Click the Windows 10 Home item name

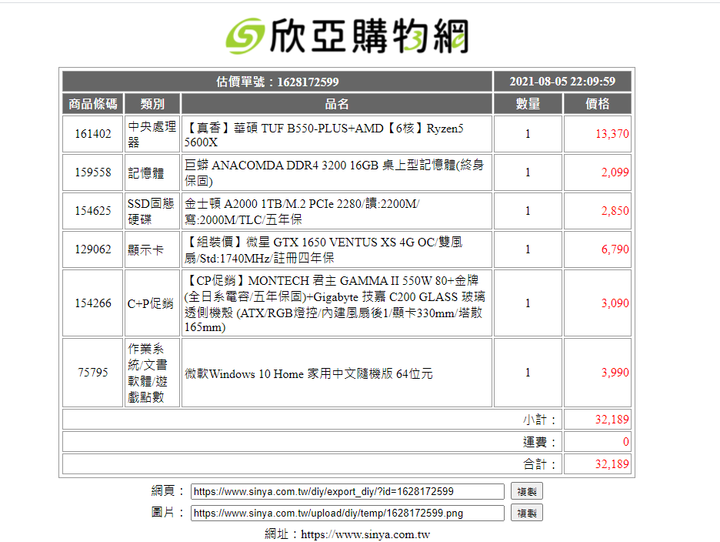[x=308, y=373]
